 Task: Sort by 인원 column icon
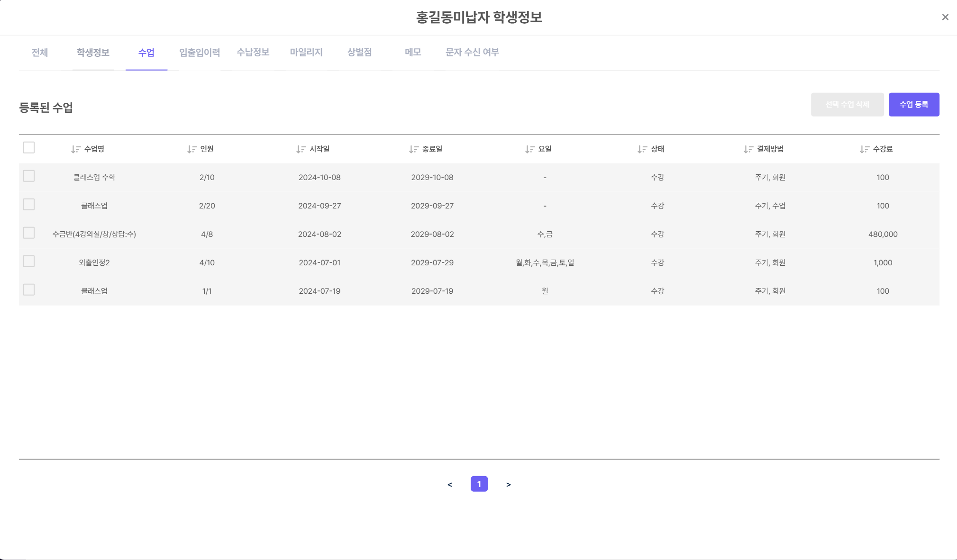[x=192, y=149]
